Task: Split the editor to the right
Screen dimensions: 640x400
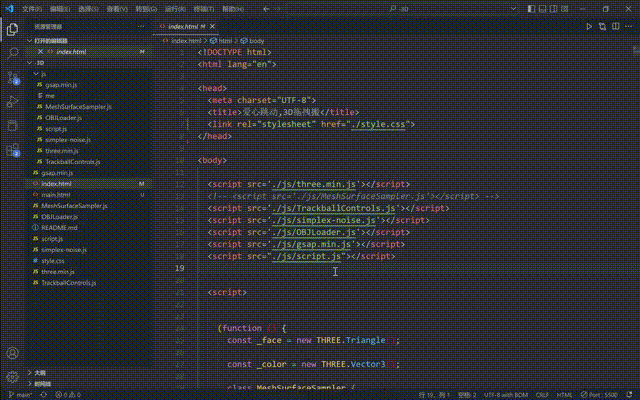Action: coord(616,27)
